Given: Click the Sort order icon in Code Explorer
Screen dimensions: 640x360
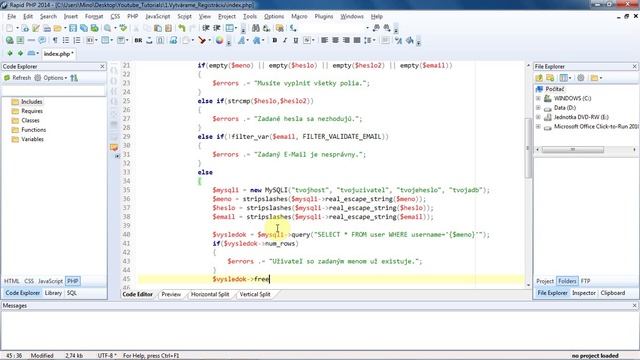Looking at the screenshot, I should (74, 78).
